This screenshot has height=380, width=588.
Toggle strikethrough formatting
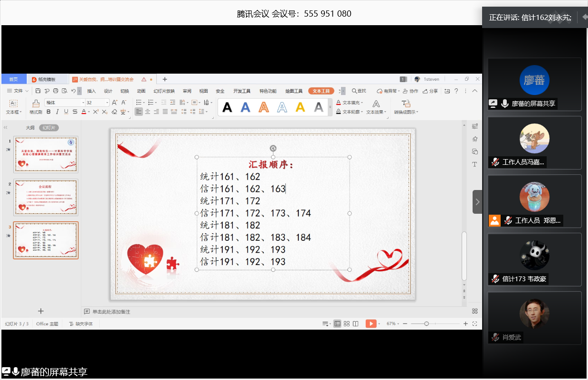pos(75,112)
